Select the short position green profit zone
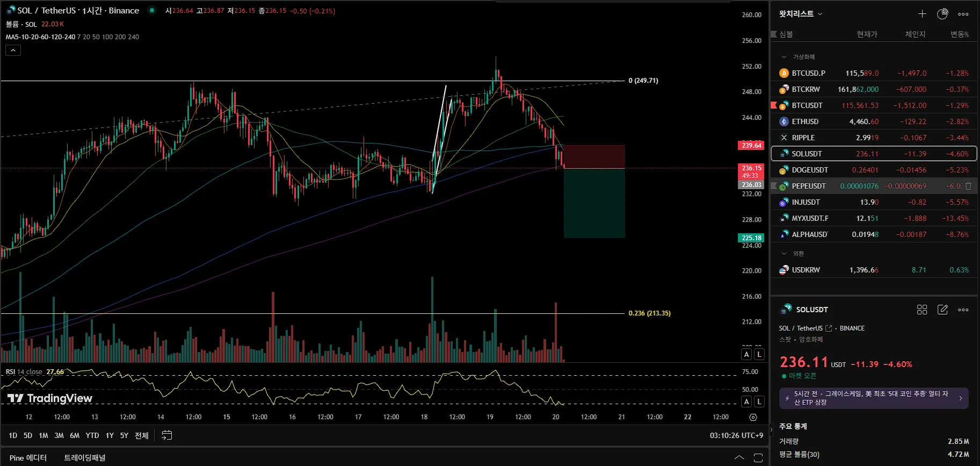Viewport: 980px width, 466px height. coord(594,203)
